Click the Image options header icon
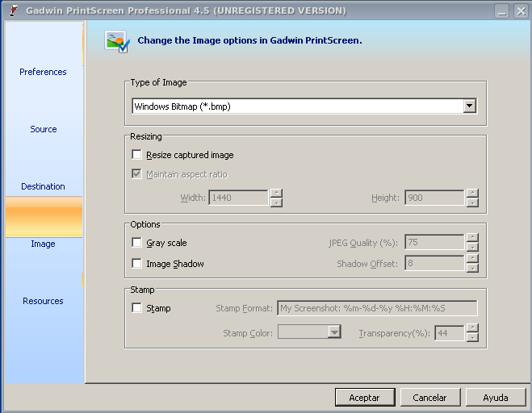532x413 pixels. pyautogui.click(x=117, y=41)
